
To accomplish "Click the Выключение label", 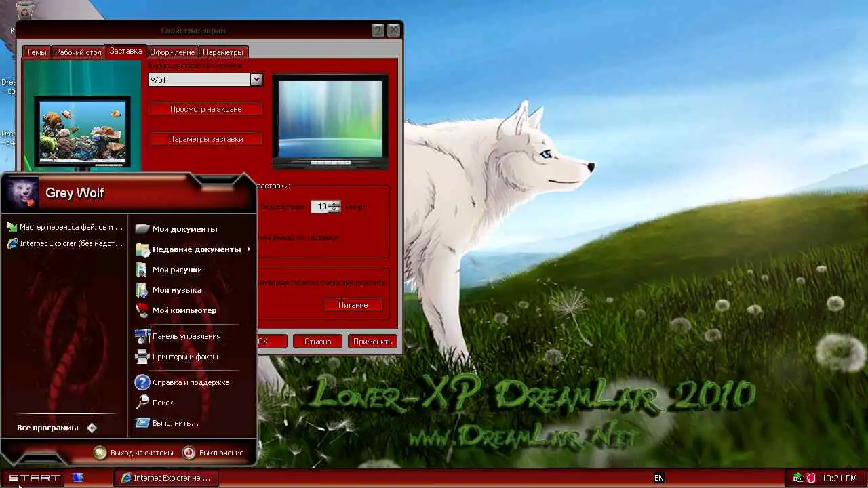I will tap(221, 453).
